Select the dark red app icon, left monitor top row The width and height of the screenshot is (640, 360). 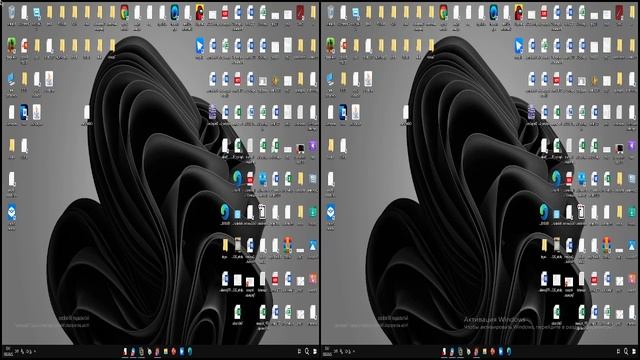pos(300,12)
